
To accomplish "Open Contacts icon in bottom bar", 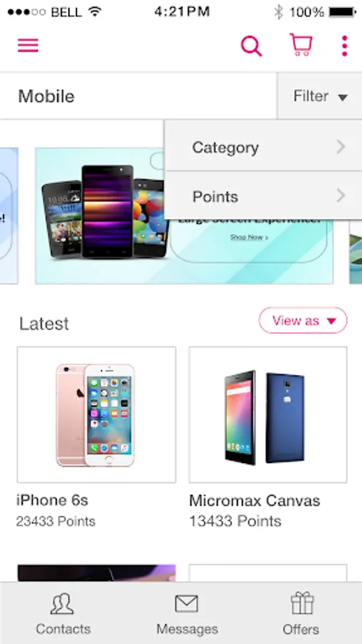I will point(62,604).
